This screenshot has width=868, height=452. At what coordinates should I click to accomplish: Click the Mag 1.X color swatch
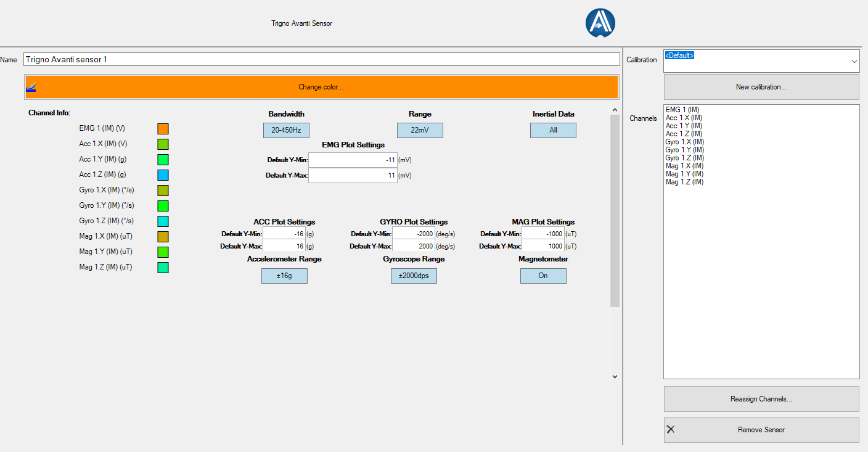click(163, 237)
